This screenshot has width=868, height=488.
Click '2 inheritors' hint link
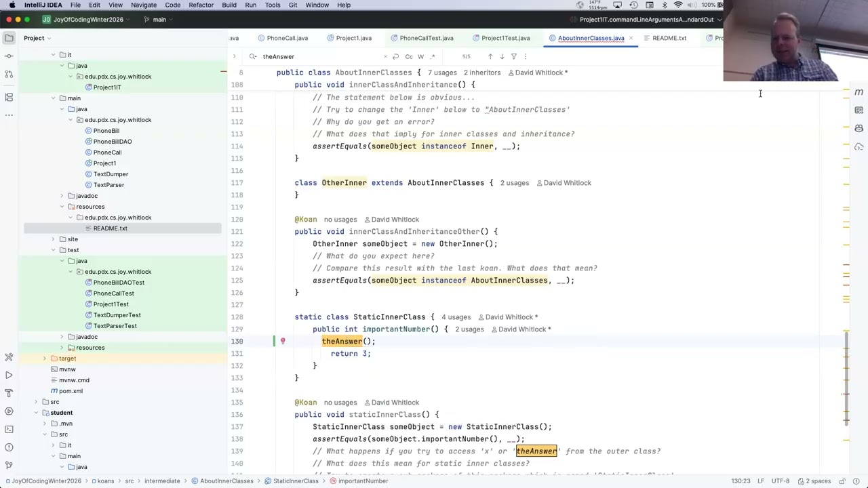click(482, 73)
